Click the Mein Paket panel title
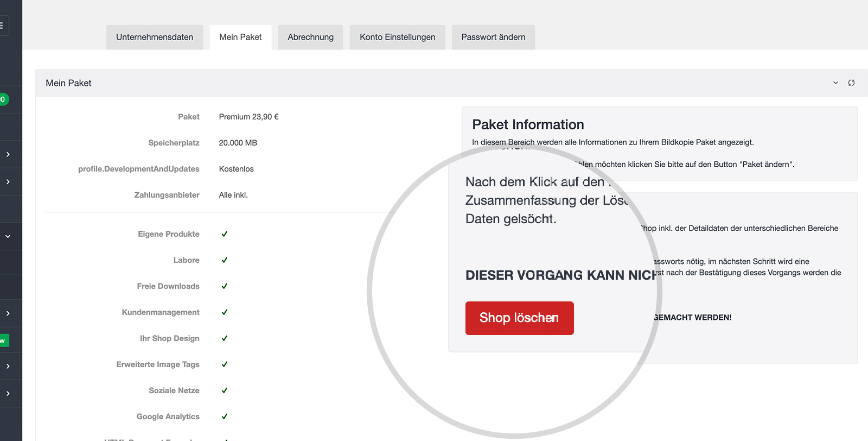The height and width of the screenshot is (441, 868). click(x=68, y=83)
